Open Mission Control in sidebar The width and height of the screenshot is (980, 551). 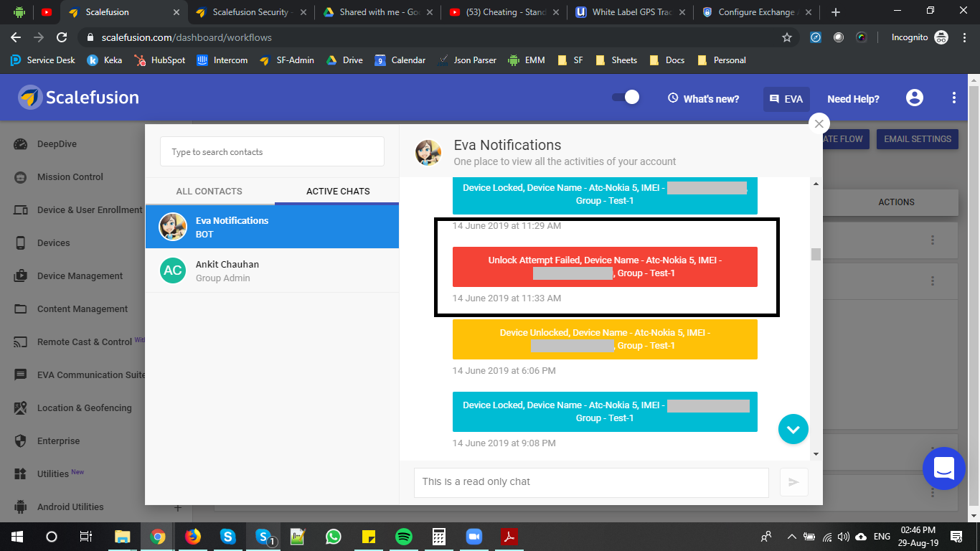point(70,177)
